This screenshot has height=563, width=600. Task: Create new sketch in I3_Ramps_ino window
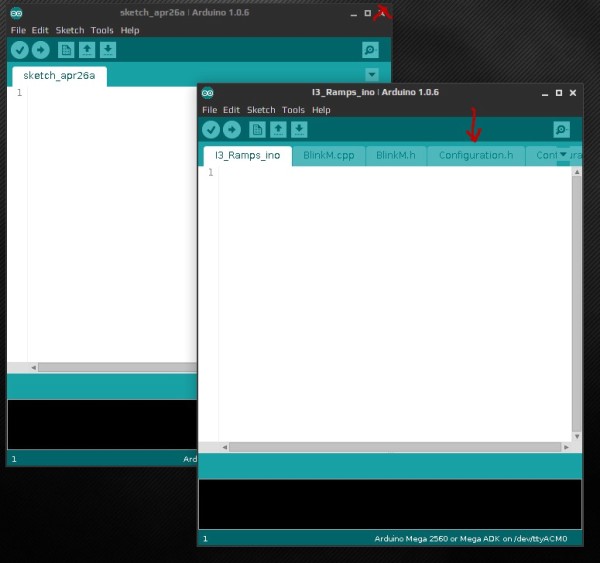(257, 130)
